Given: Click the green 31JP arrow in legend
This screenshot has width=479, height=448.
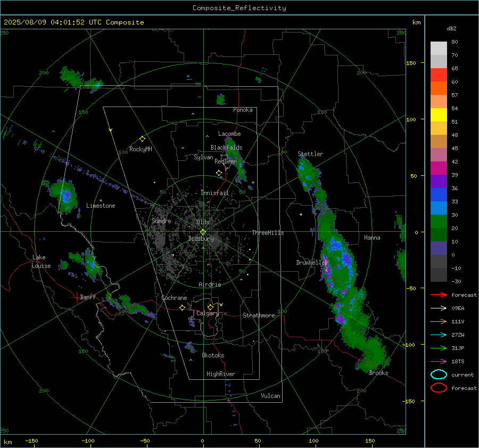Looking at the screenshot, I should pos(439,348).
